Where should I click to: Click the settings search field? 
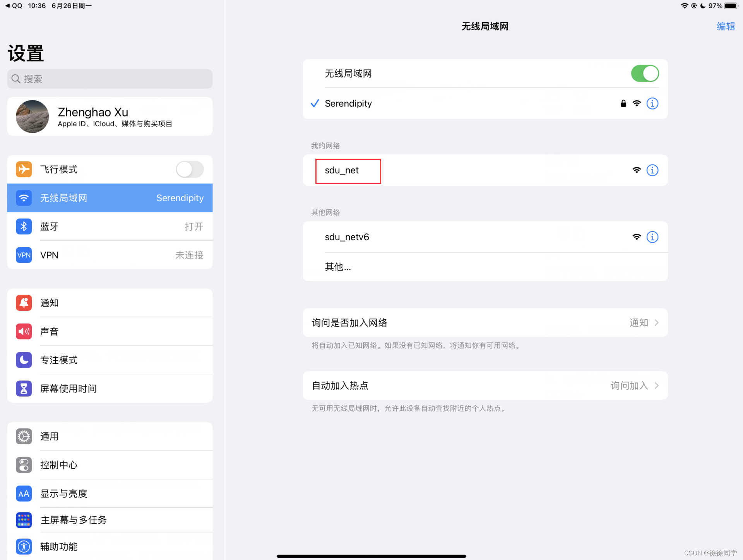[110, 79]
